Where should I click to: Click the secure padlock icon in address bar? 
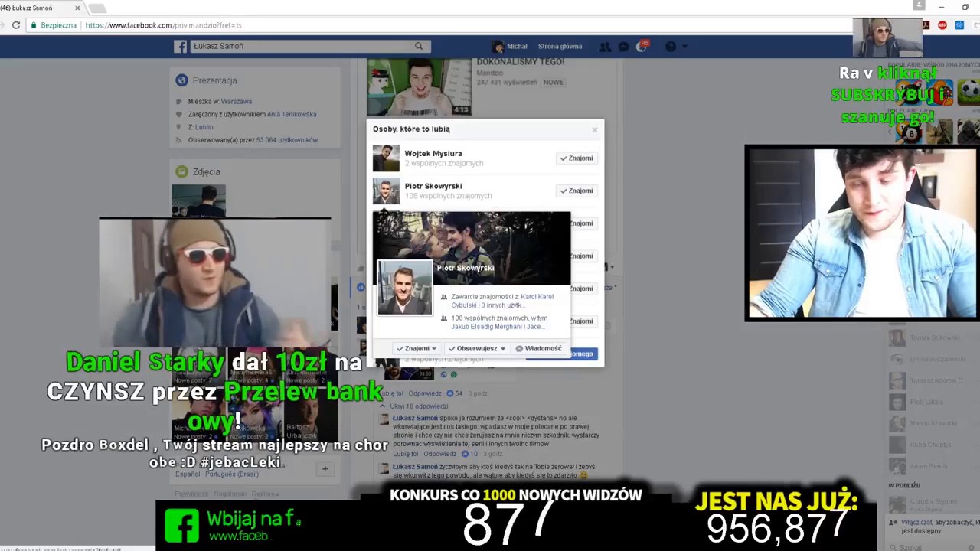click(33, 25)
